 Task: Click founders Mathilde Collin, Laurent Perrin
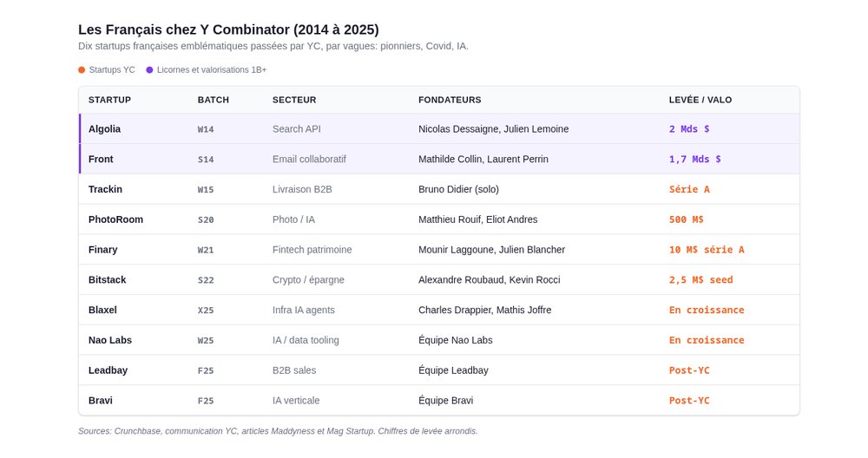pos(483,159)
